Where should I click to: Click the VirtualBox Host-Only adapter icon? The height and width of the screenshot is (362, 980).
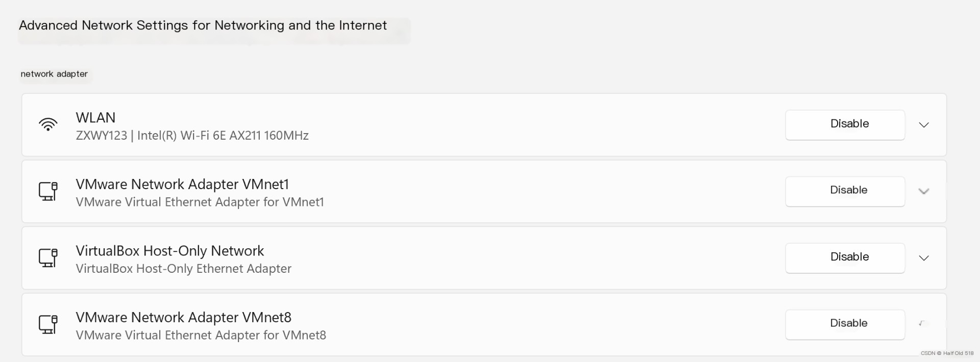pos(48,258)
